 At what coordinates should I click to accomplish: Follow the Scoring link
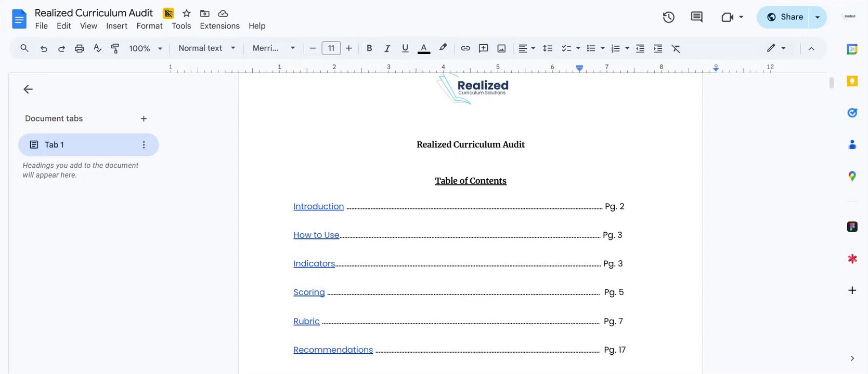(x=309, y=292)
